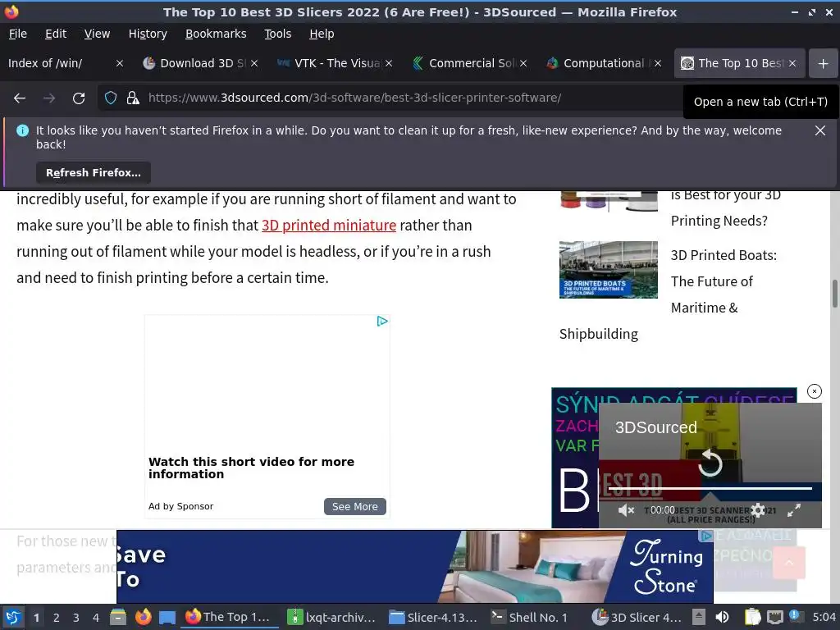
Task: Open the Edit menu
Action: click(x=56, y=34)
